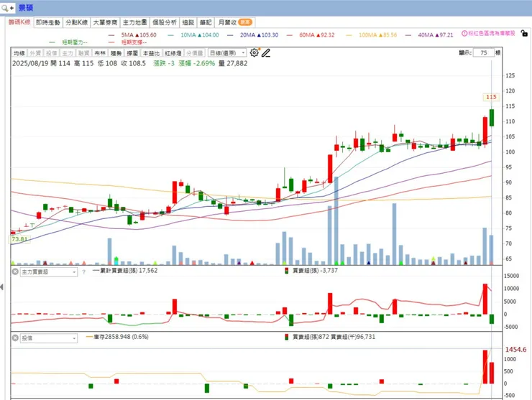The height and width of the screenshot is (400, 532).
Task: Toggle the unlock padlock icon
Action: pos(524,33)
